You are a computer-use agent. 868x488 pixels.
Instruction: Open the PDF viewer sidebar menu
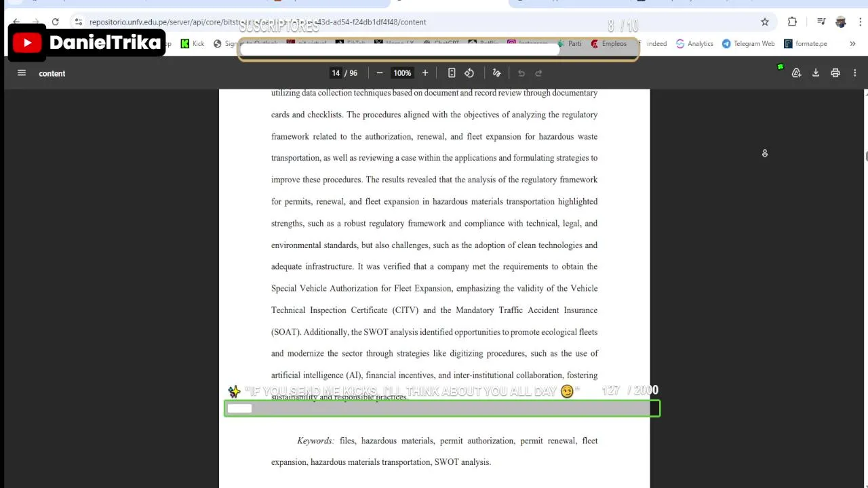(22, 73)
